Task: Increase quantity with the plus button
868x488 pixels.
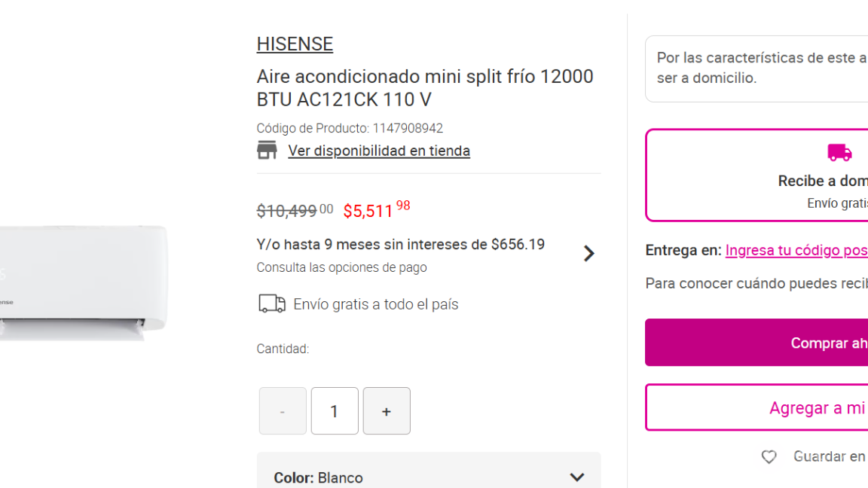Action: point(387,410)
